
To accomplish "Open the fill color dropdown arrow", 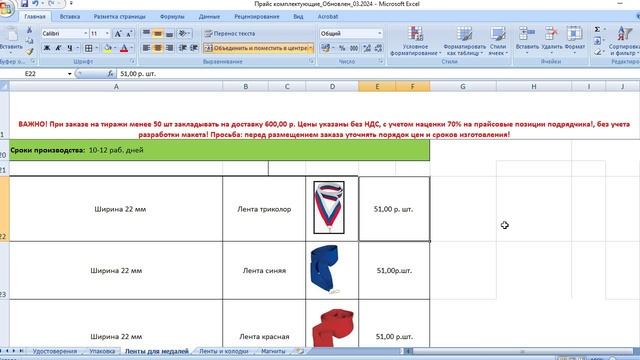I will [x=115, y=48].
